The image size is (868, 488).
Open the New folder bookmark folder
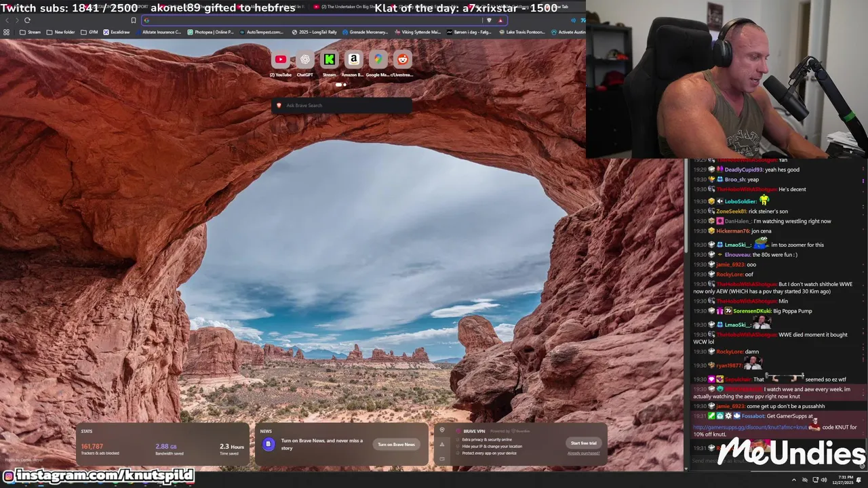pyautogui.click(x=61, y=32)
